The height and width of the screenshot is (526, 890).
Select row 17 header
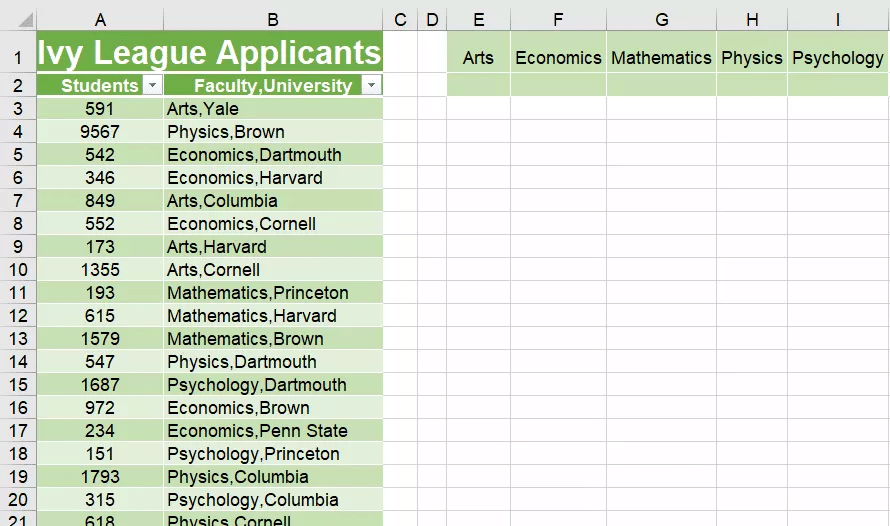pos(18,431)
